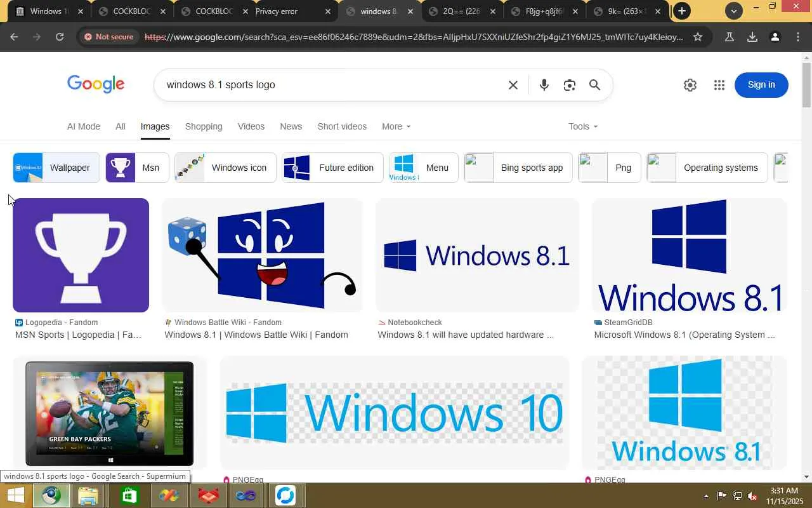Image resolution: width=812 pixels, height=508 pixels.
Task: Filter by the Menu chip
Action: click(x=423, y=168)
